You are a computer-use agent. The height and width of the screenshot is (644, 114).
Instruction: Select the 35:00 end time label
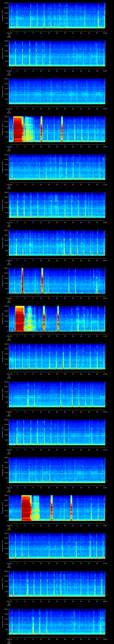point(105,488)
